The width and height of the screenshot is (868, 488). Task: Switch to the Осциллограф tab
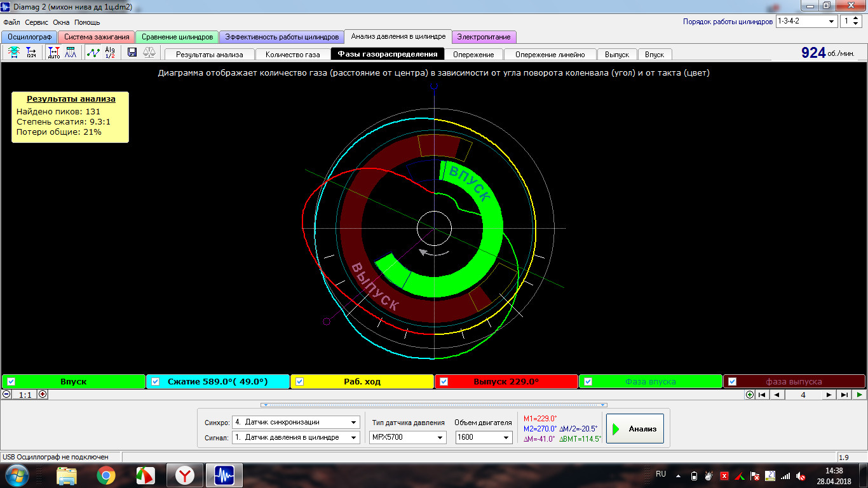29,37
